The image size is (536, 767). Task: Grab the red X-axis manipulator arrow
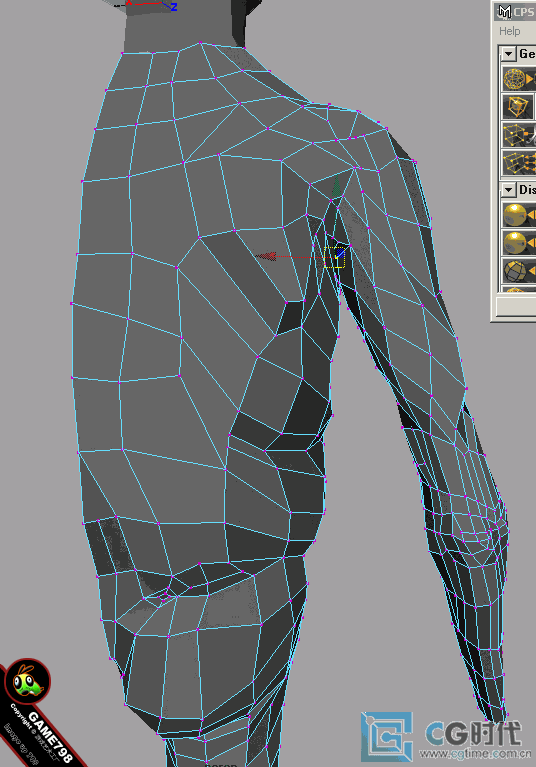tap(267, 256)
